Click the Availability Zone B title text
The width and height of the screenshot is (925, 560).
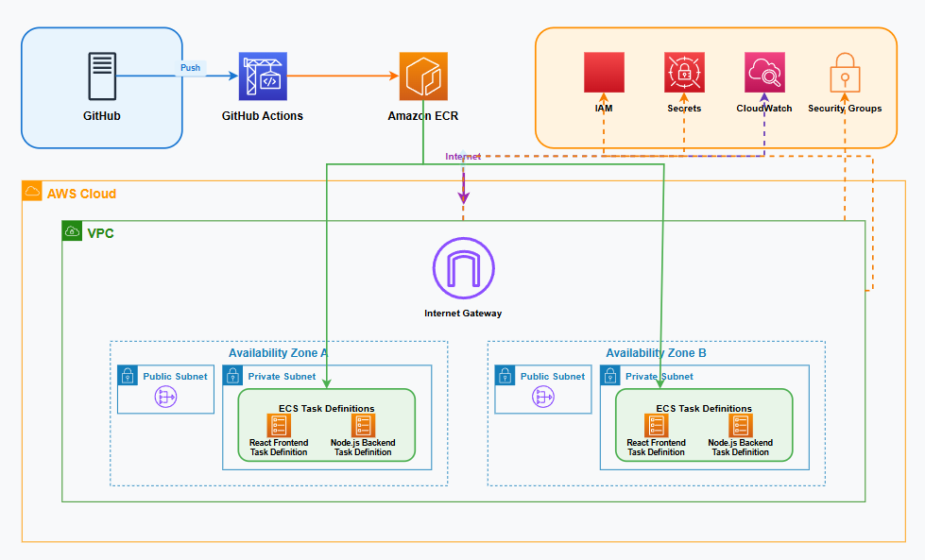pos(655,352)
